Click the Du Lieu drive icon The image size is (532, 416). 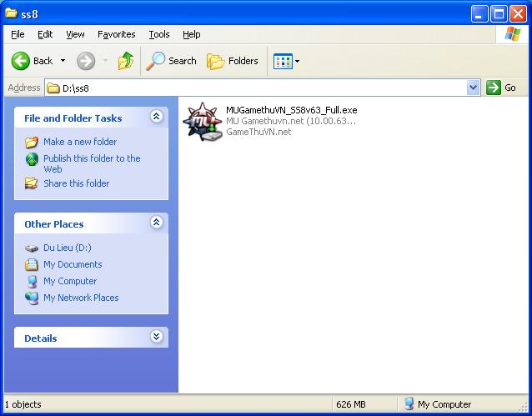(x=32, y=248)
